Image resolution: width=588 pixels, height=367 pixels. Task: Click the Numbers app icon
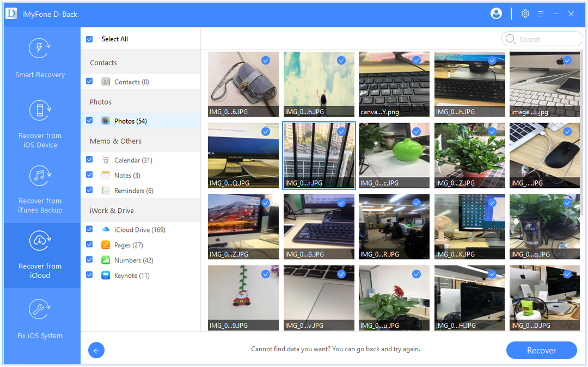pos(106,260)
